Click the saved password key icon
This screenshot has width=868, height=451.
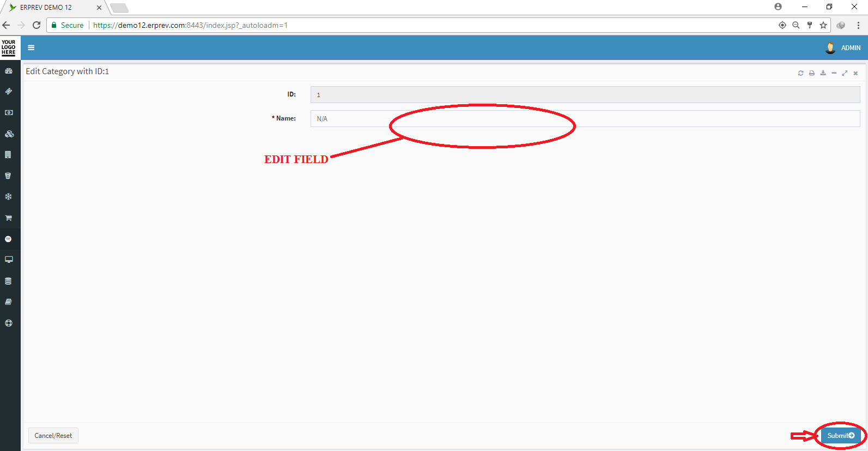[810, 25]
